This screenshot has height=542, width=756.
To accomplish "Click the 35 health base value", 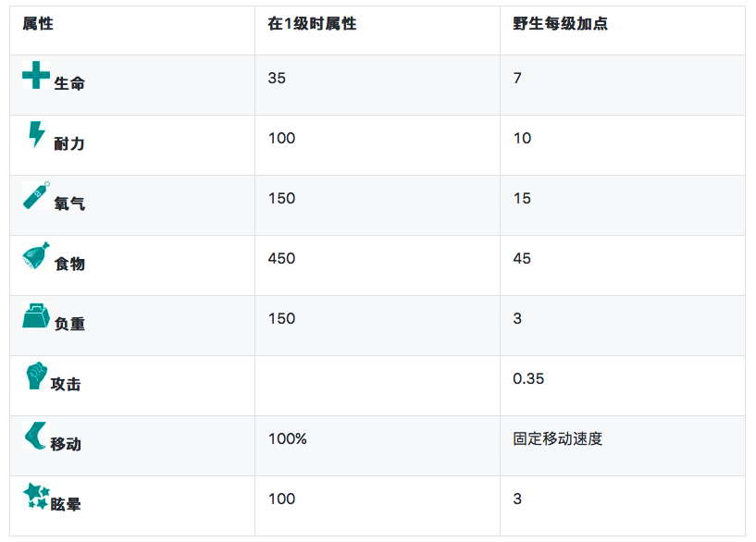I will pos(277,78).
